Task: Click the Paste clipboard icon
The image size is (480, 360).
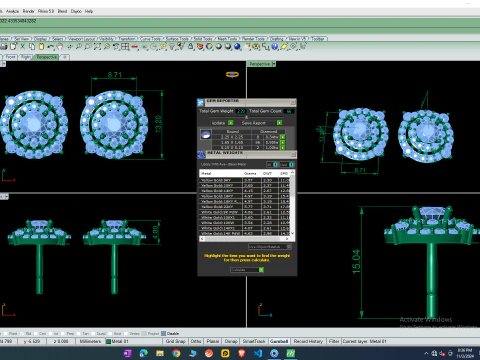Action: (x=41, y=47)
